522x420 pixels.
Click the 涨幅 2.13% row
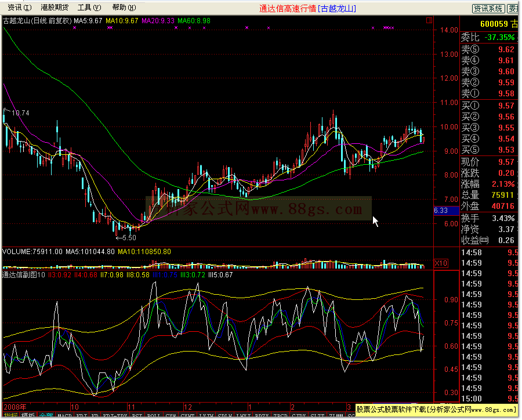point(488,184)
